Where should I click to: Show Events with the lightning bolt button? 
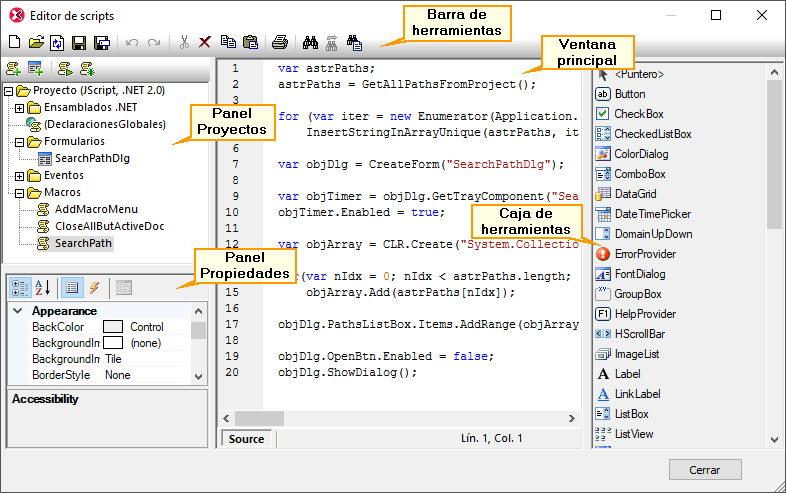coord(94,288)
